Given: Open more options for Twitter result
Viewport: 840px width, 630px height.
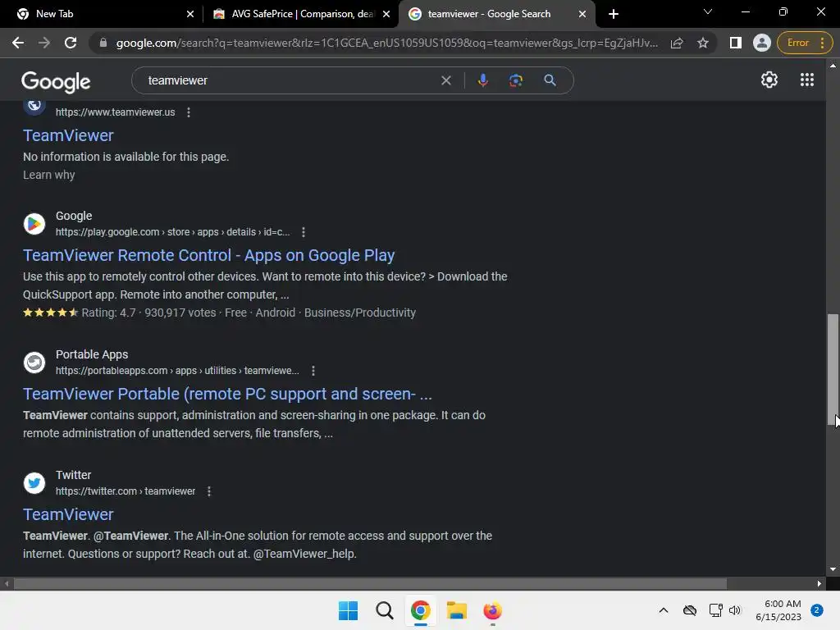Looking at the screenshot, I should point(209,491).
